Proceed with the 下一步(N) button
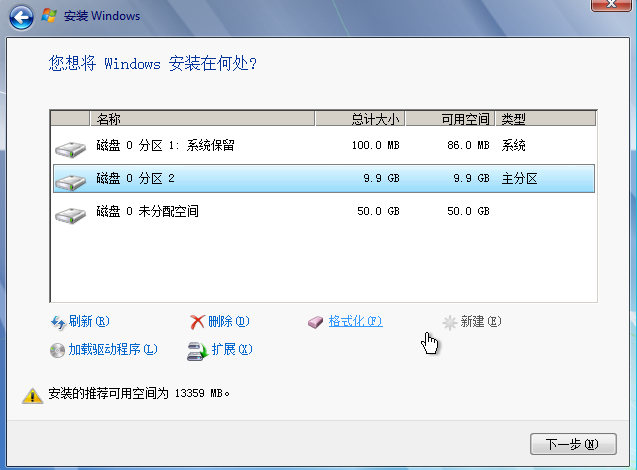The image size is (637, 470). coord(573,444)
